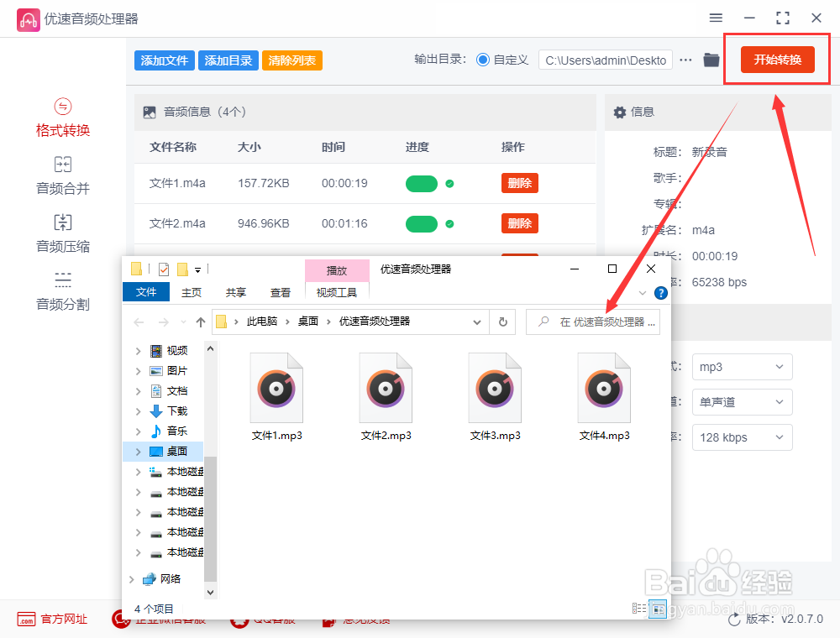Select 文档 in the navigation tree
This screenshot has height=638, width=840.
176,390
